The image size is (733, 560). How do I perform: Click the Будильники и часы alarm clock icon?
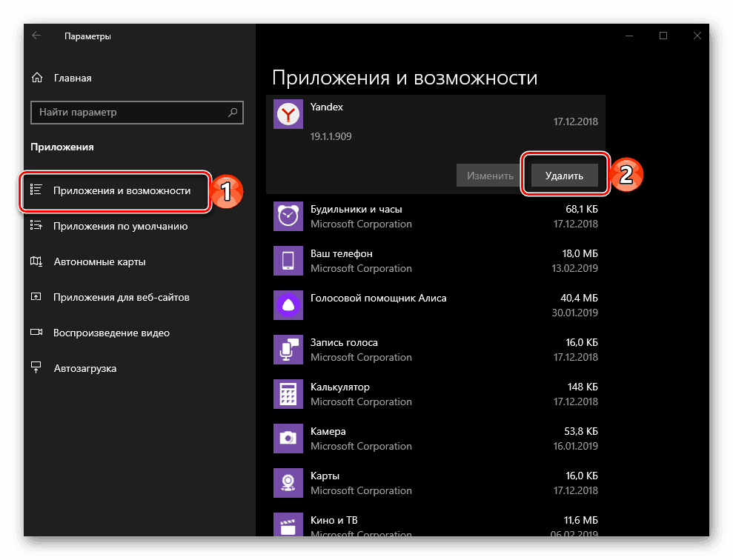pos(288,216)
